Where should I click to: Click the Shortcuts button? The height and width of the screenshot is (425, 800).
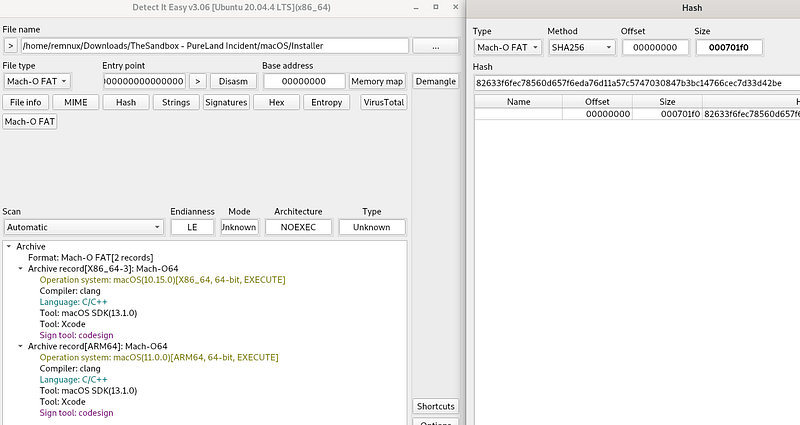436,406
